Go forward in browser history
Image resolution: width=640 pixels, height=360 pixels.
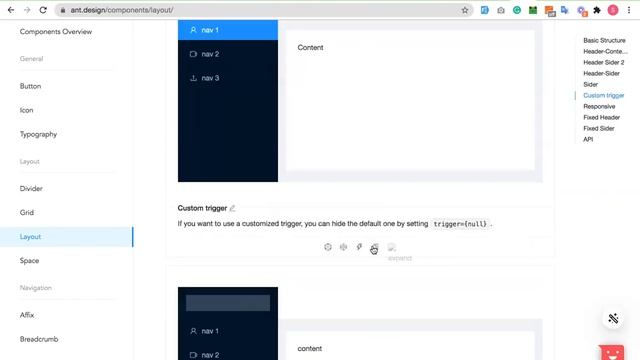pos(27,10)
